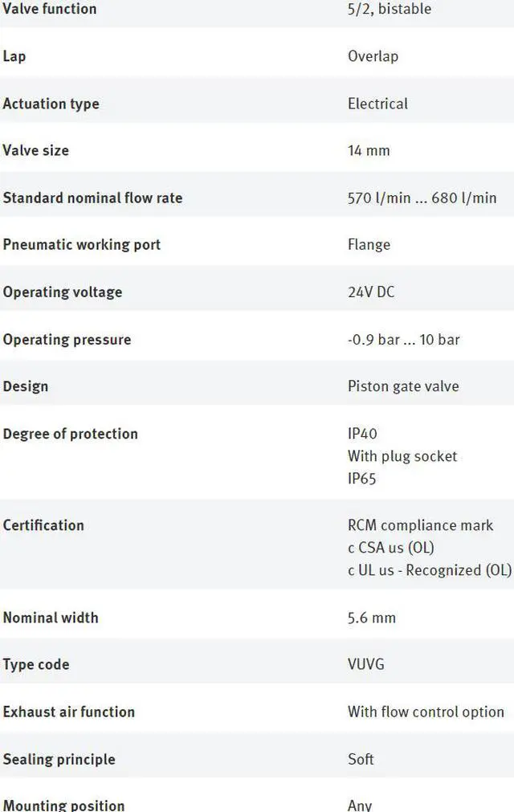Image resolution: width=514 pixels, height=812 pixels.
Task: Click the "Sealing principle" row label
Action: pos(59,759)
